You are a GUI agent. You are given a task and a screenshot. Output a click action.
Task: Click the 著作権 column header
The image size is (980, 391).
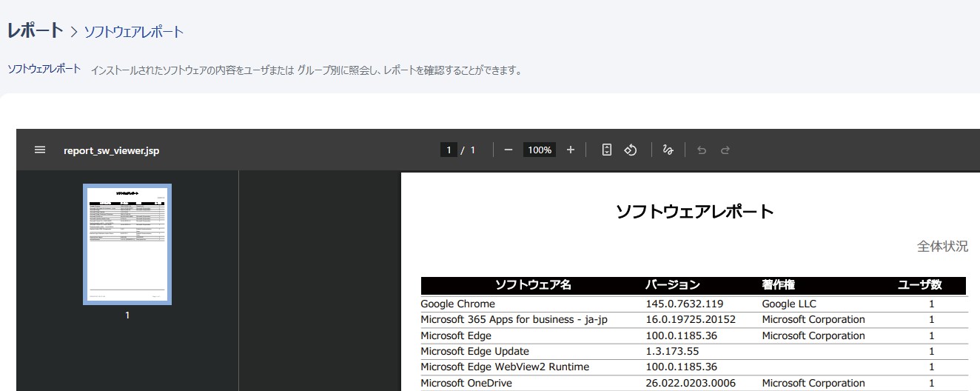point(779,285)
